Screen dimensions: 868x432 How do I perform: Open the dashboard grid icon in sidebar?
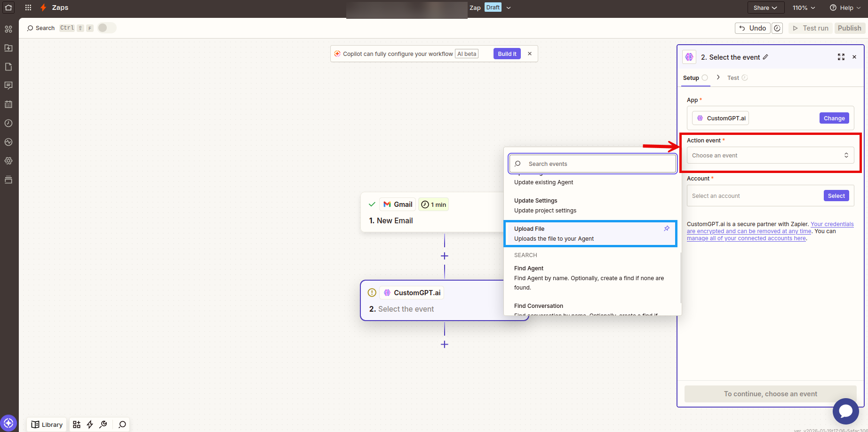pyautogui.click(x=8, y=29)
